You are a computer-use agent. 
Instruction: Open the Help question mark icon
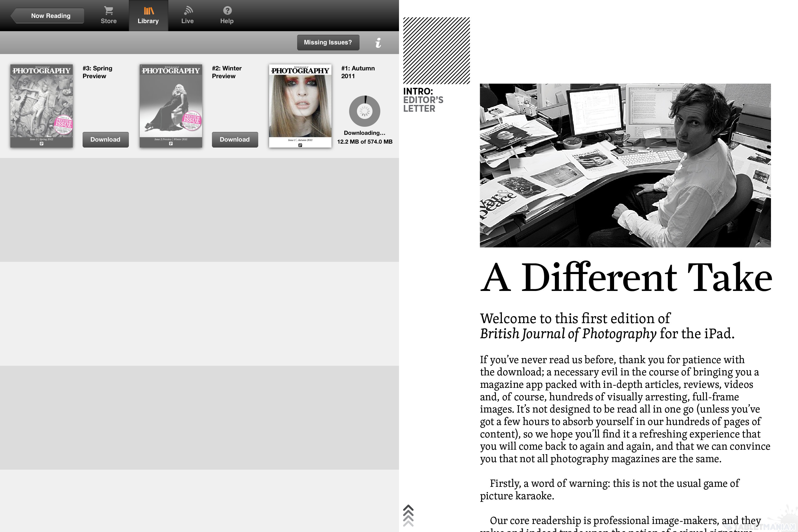tap(227, 11)
